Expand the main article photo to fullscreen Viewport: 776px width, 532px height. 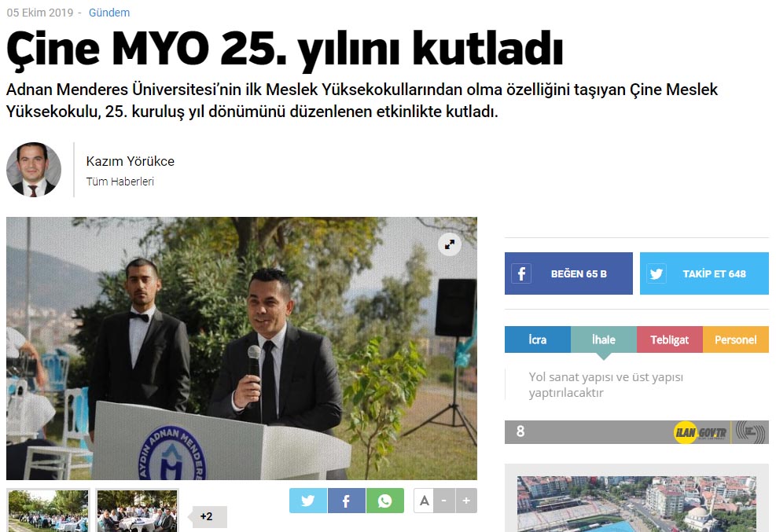click(x=450, y=244)
